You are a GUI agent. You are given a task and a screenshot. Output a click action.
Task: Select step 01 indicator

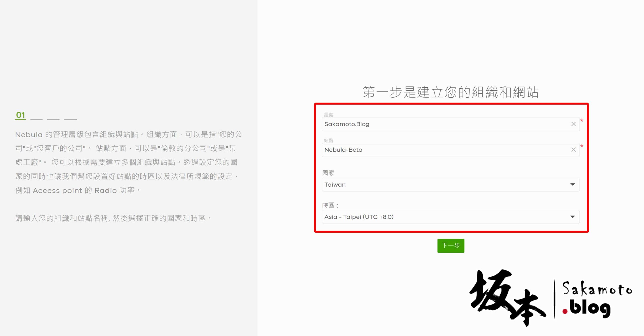[20, 115]
